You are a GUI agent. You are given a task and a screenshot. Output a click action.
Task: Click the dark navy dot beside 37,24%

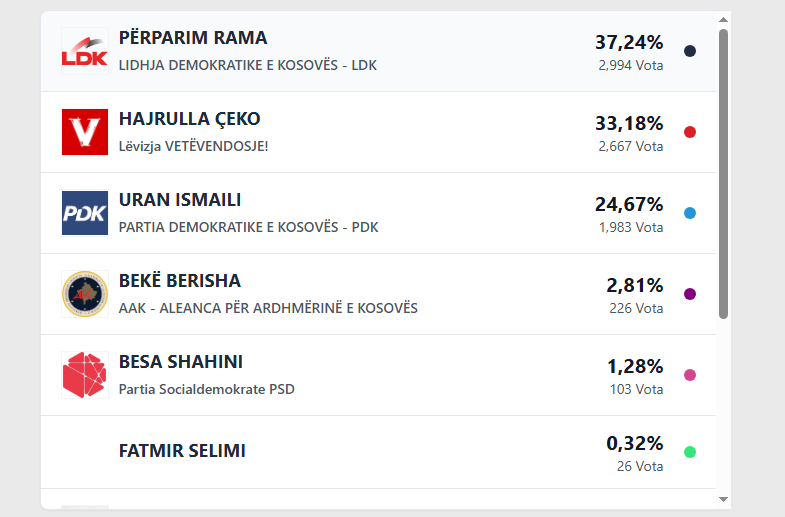pyautogui.click(x=690, y=51)
